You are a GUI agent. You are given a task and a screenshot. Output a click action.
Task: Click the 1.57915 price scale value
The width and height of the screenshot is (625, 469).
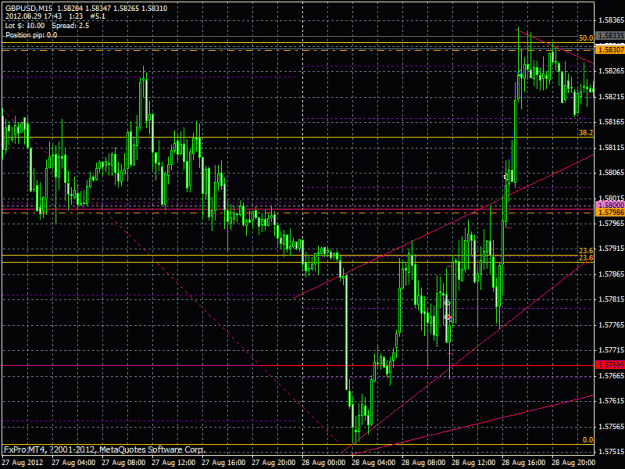(x=611, y=249)
